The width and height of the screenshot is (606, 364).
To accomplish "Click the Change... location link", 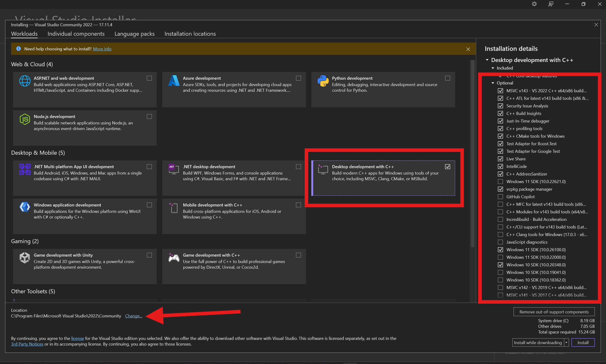I will [134, 316].
